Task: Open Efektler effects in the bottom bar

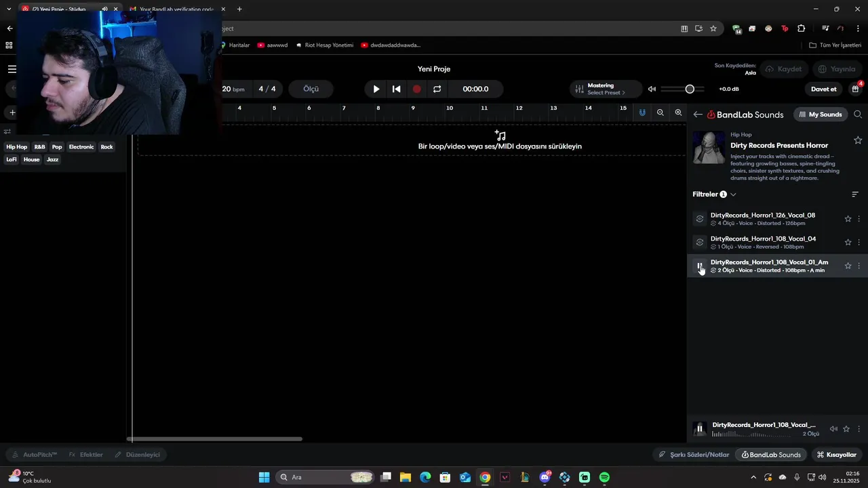Action: click(x=85, y=455)
